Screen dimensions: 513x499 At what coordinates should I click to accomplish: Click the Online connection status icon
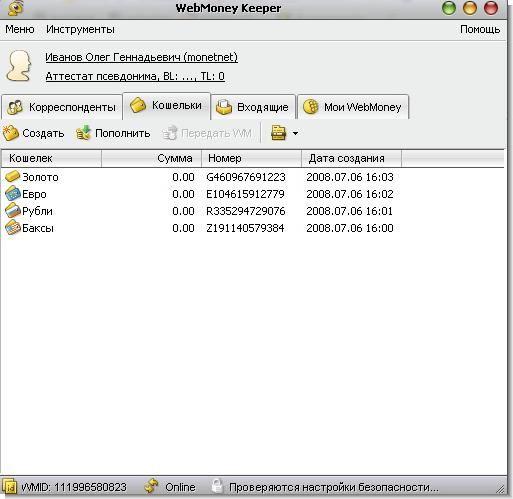[151, 487]
